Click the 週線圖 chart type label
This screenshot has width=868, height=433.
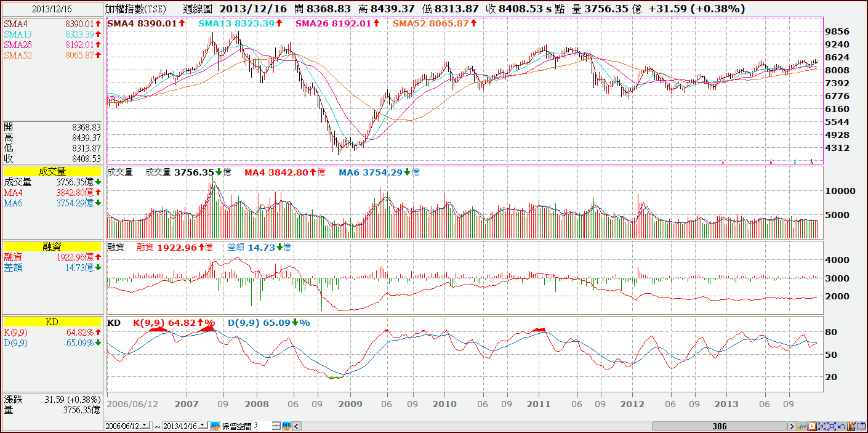(x=198, y=9)
